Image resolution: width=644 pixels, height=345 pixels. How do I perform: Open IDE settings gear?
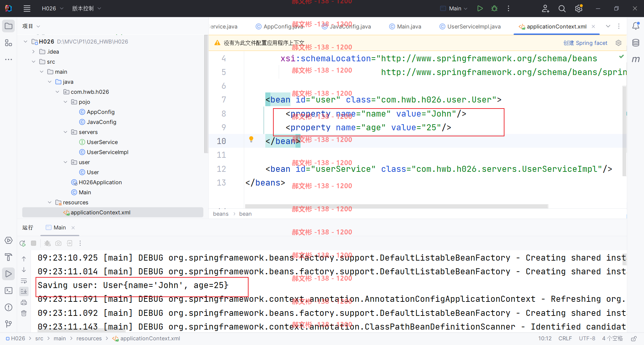(x=579, y=8)
